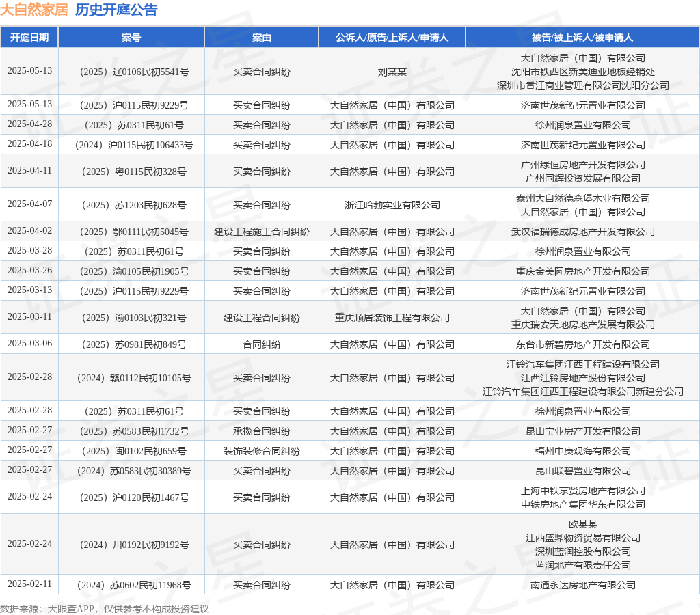
Task: Select defendant 沈阳市铁西区新美迪亚地板经销处
Action: tap(582, 72)
